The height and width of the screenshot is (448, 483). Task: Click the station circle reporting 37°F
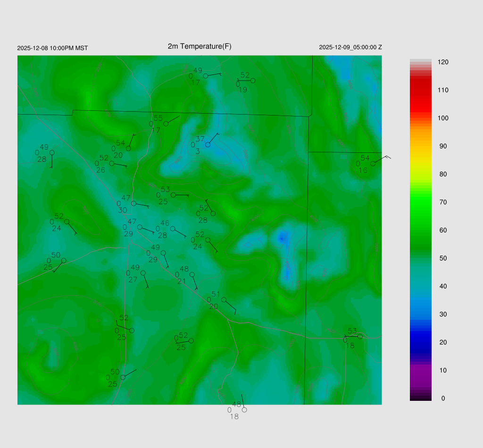(208, 144)
